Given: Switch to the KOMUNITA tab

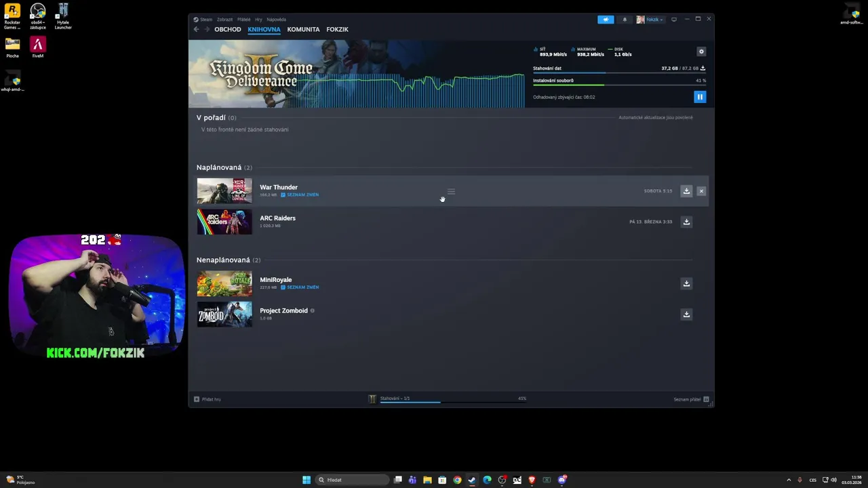Looking at the screenshot, I should 303,30.
